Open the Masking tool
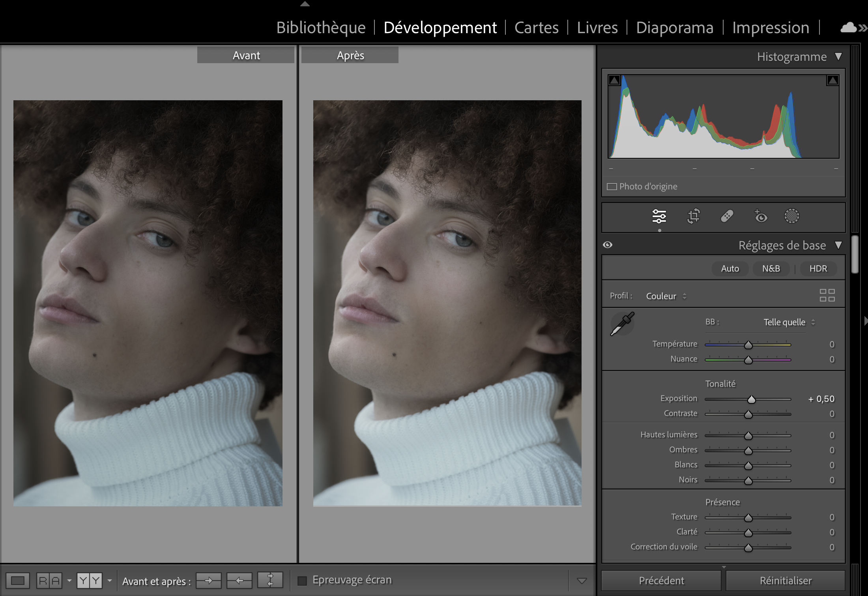The height and width of the screenshot is (596, 868). click(x=791, y=216)
